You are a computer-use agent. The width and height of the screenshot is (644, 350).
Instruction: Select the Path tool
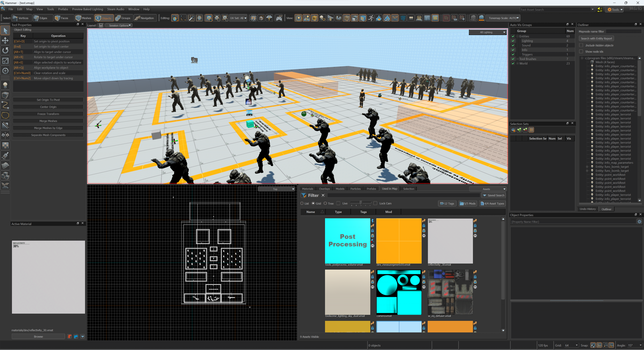(5, 105)
